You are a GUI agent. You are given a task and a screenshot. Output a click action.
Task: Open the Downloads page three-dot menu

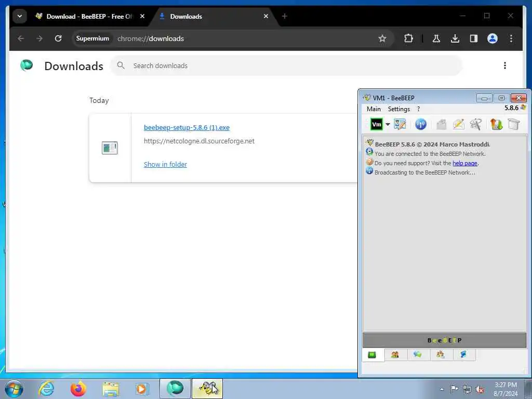click(x=505, y=65)
